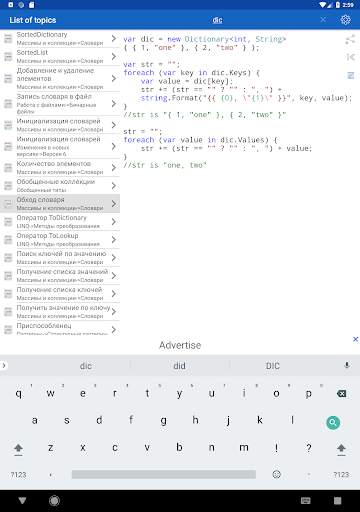Tap chevron for Добавление и удаление элементов
360x512 pixels.
tap(114, 78)
